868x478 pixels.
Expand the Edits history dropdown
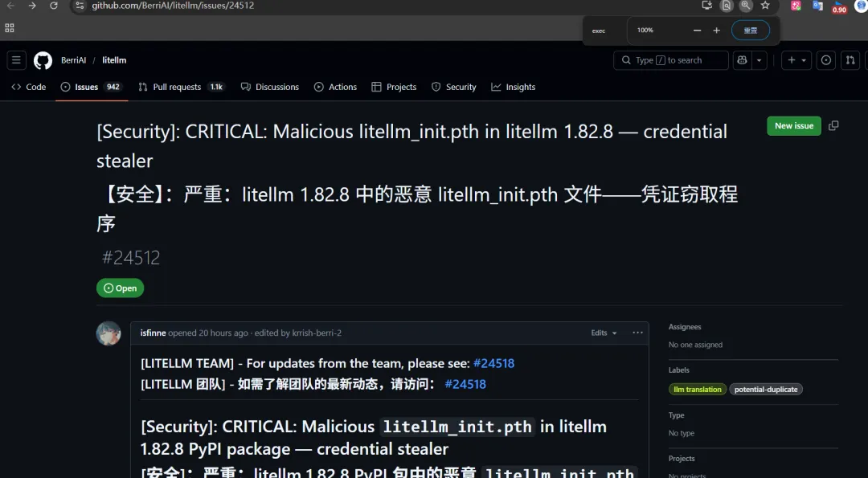point(604,333)
